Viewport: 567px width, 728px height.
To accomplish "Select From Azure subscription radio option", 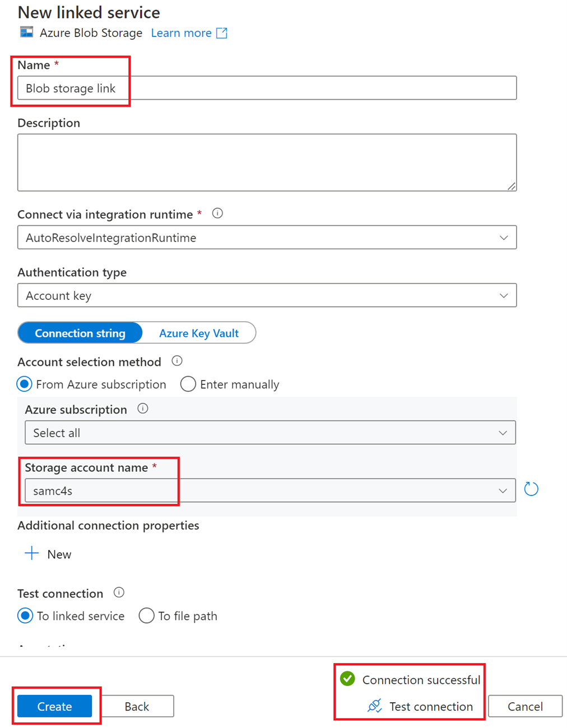I will pyautogui.click(x=25, y=384).
